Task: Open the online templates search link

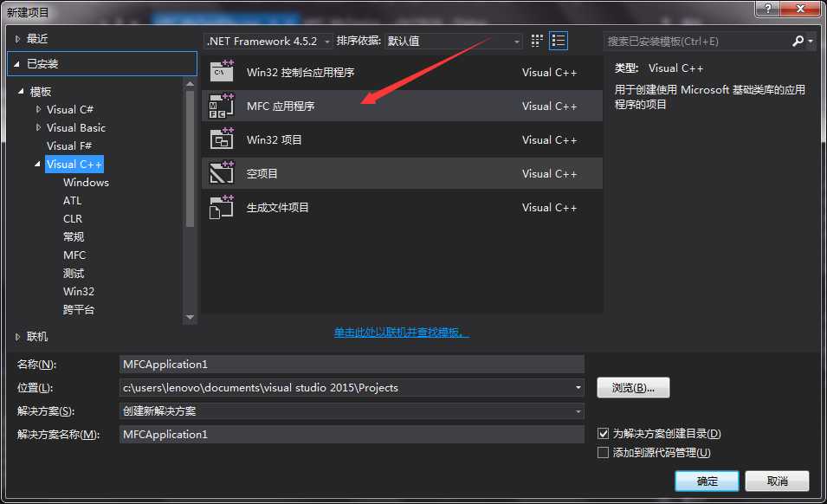Action: point(400,331)
